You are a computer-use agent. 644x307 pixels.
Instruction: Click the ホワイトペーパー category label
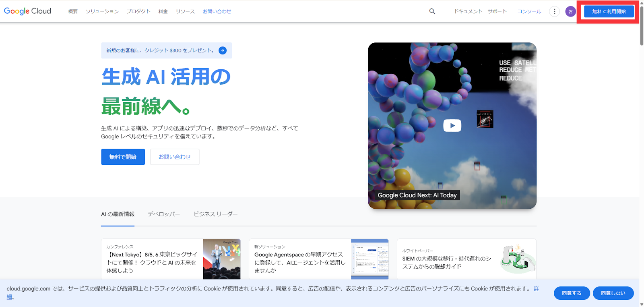pyautogui.click(x=418, y=251)
